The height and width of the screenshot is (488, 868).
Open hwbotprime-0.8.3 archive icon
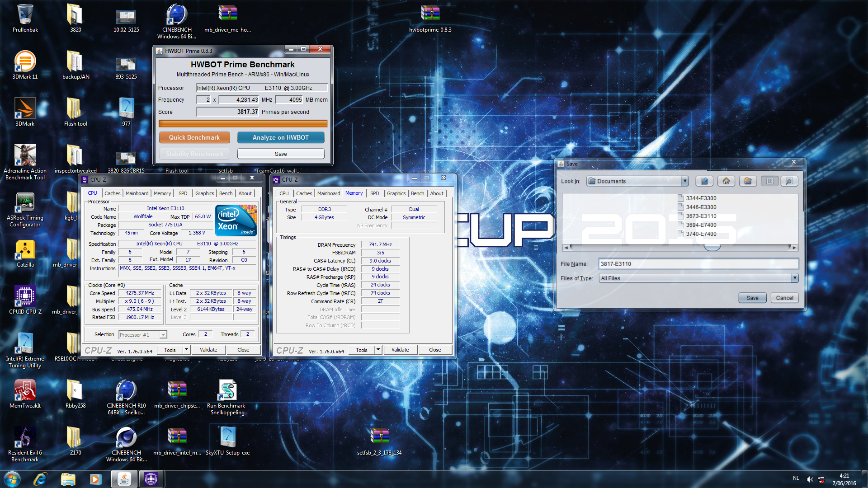click(430, 18)
